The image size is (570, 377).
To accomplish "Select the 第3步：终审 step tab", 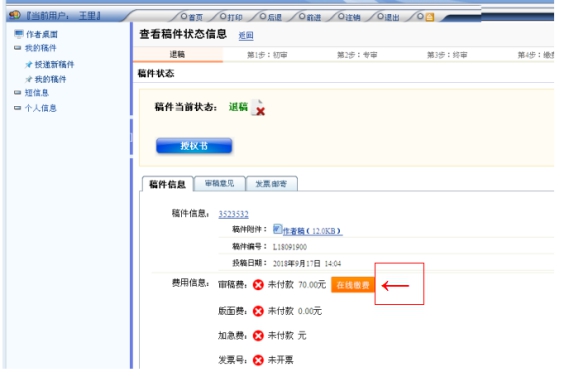I will (x=447, y=55).
